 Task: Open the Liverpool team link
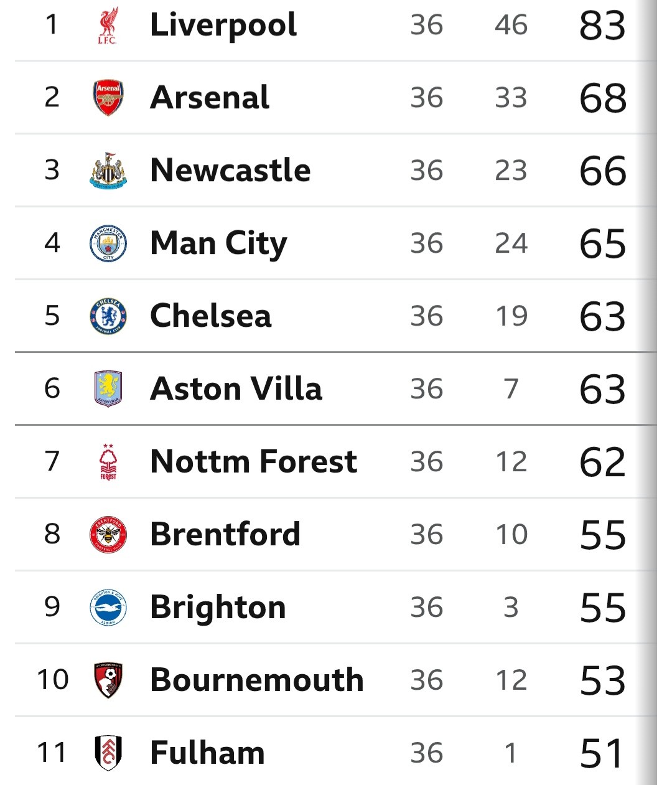[x=223, y=26]
